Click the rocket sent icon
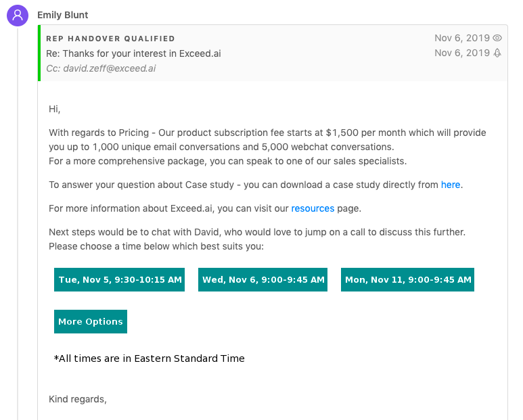 497,53
